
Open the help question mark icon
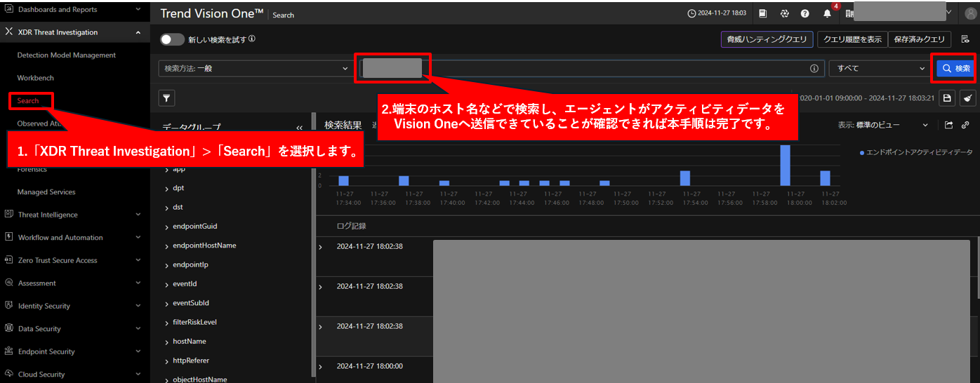tap(804, 13)
